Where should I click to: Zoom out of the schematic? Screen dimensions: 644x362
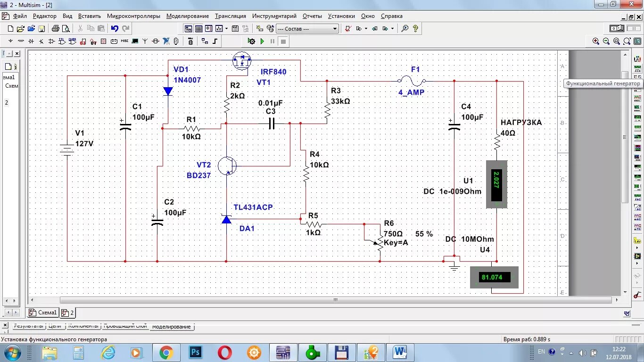click(606, 41)
